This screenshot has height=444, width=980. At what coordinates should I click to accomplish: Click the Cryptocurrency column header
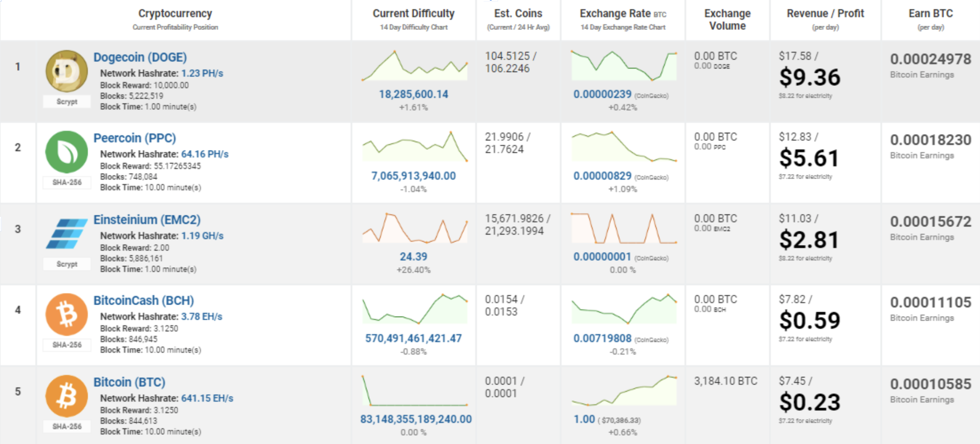(175, 13)
